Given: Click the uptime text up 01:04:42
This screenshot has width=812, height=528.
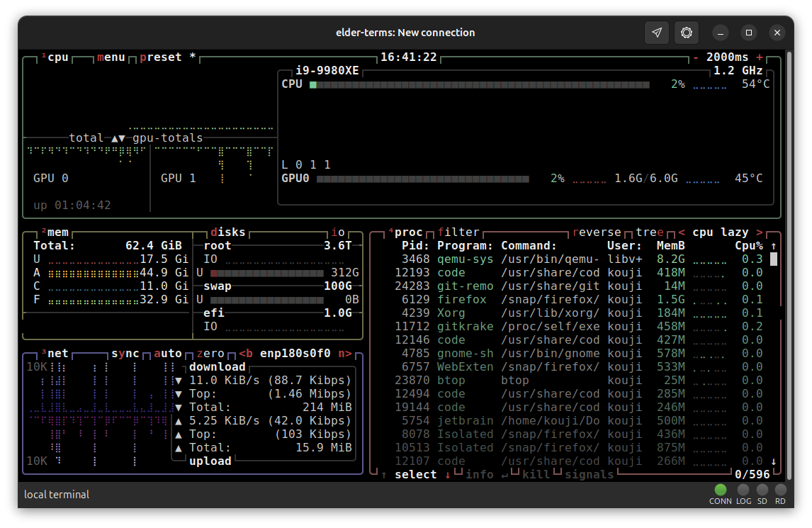Looking at the screenshot, I should [x=72, y=206].
